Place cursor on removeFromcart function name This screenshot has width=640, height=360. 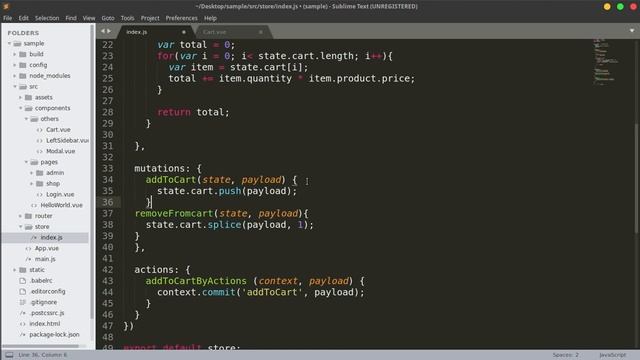point(174,213)
